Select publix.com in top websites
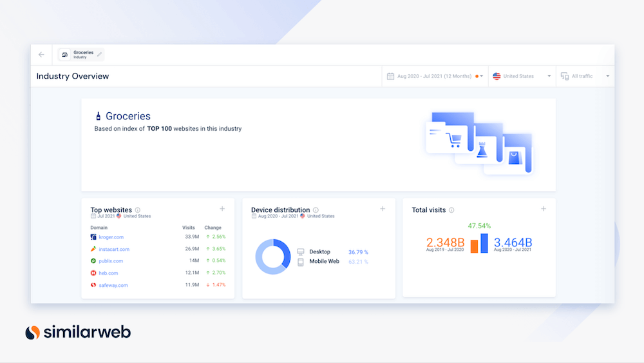The image size is (644, 363). (111, 261)
